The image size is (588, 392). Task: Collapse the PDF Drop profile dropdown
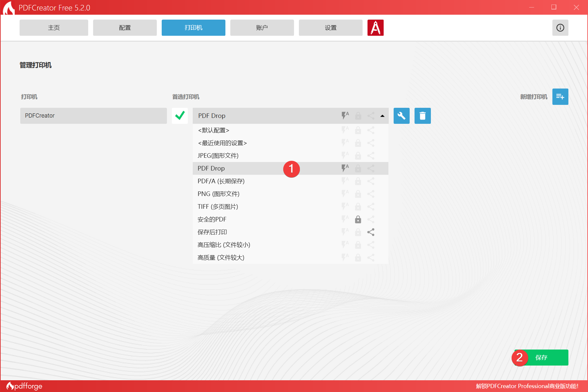point(382,116)
